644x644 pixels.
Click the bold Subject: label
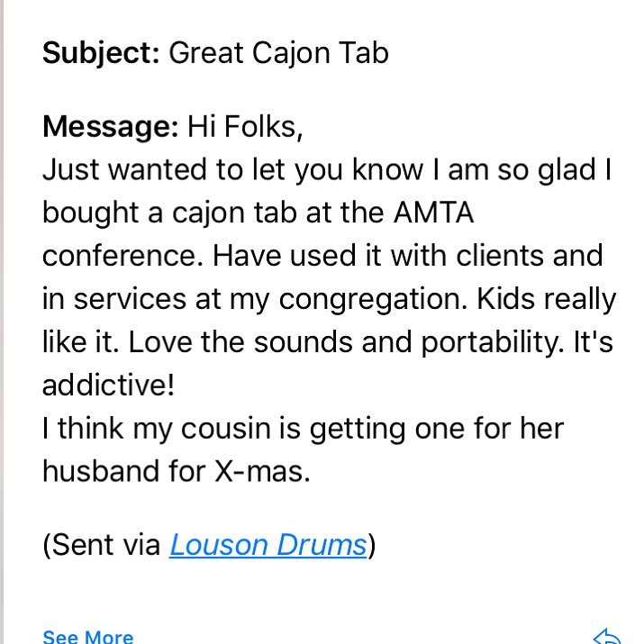coord(101,54)
